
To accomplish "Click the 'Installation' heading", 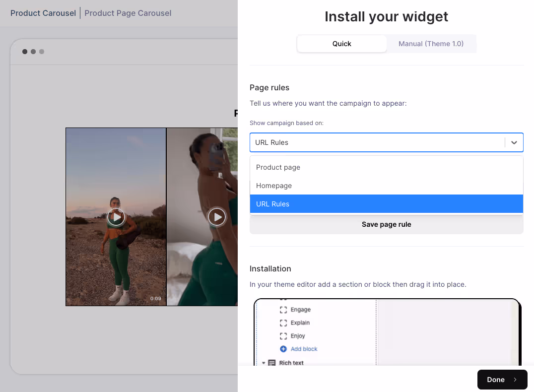I will (270, 269).
